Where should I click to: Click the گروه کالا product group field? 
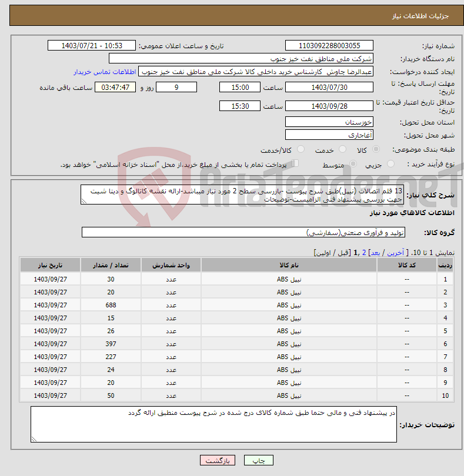pyautogui.click(x=243, y=232)
